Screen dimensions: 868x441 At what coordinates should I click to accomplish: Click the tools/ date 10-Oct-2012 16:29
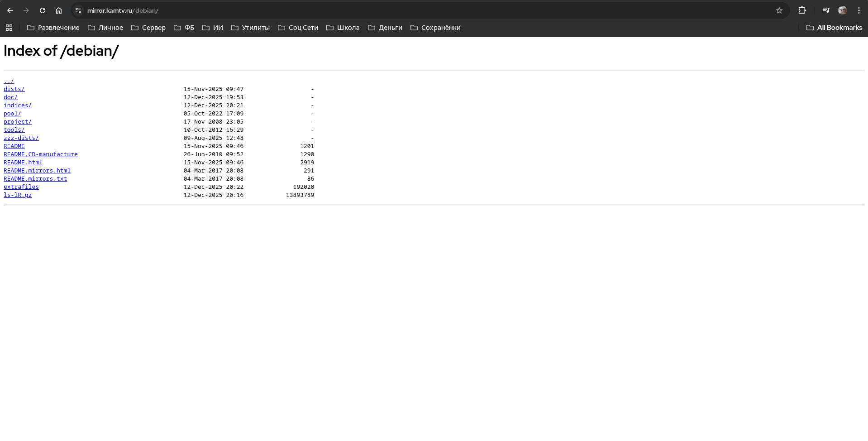click(214, 130)
